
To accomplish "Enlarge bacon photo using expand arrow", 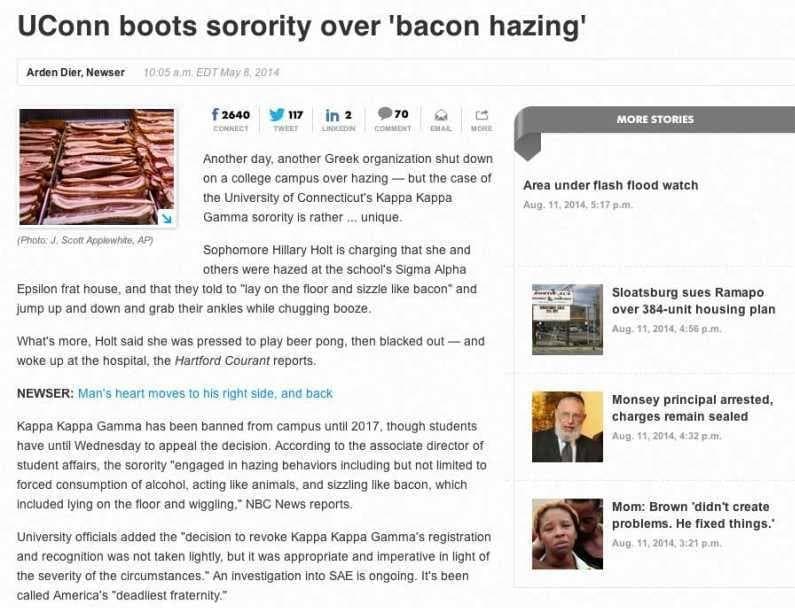I will tap(166, 217).
